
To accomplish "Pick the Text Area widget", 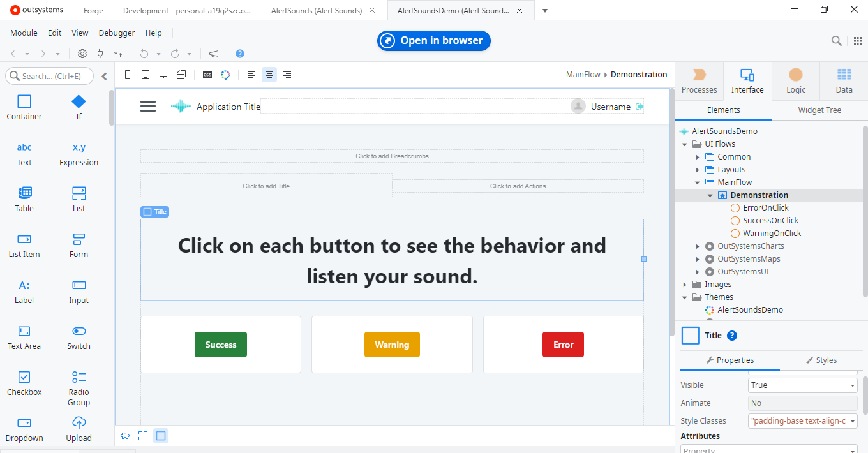I will (24, 338).
